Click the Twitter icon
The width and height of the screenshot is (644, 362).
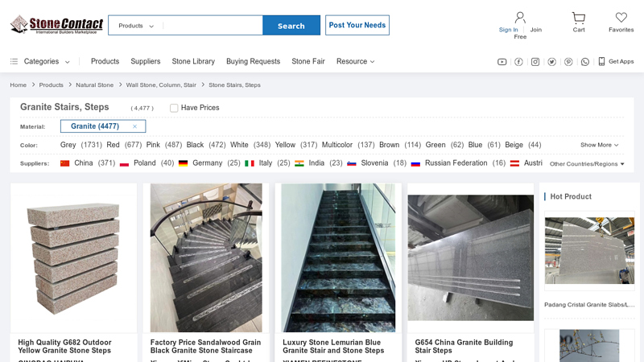tap(551, 62)
